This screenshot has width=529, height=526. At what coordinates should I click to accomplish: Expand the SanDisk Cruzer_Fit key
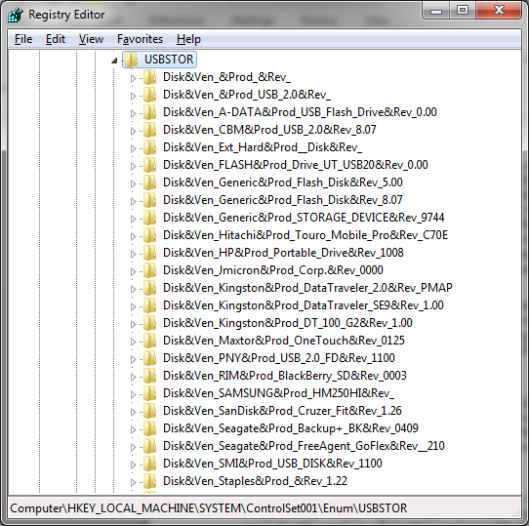[x=133, y=412]
